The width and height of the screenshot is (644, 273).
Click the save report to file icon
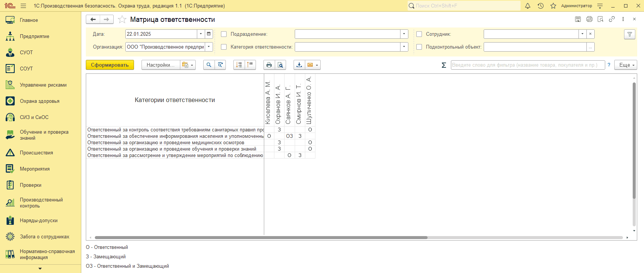[x=299, y=65]
